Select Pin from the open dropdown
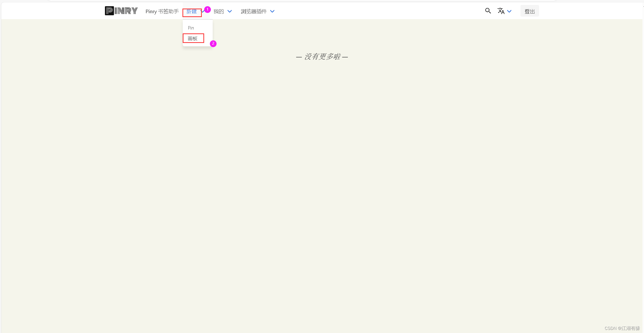This screenshot has height=333, width=644. click(x=191, y=28)
